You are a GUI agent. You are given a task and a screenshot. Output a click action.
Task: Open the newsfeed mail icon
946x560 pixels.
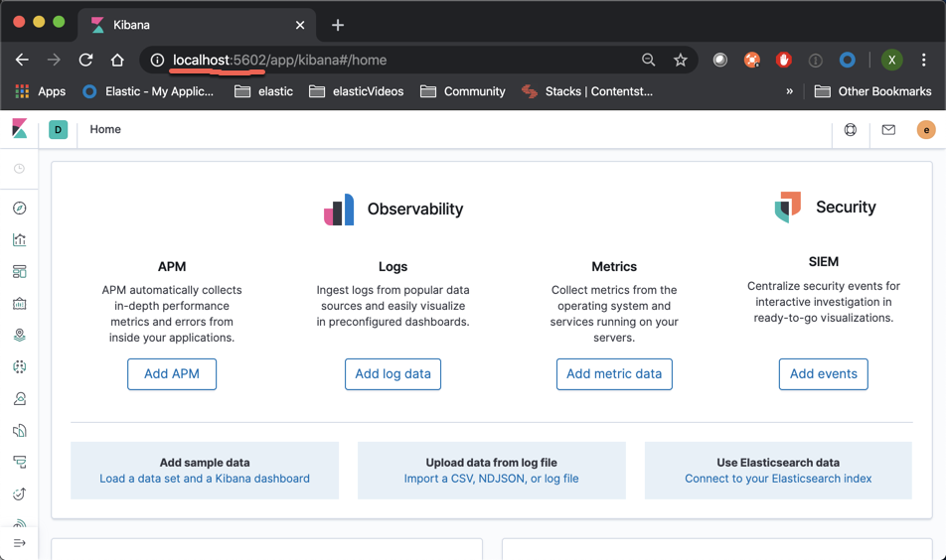(888, 130)
